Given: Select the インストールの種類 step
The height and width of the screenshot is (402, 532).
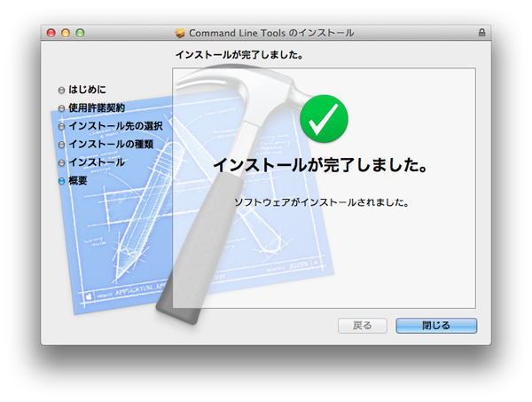Looking at the screenshot, I should [x=111, y=145].
